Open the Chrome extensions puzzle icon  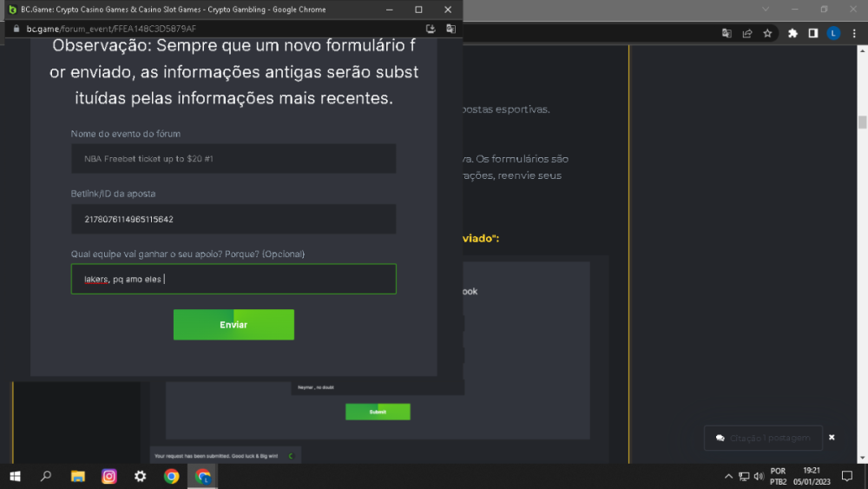click(792, 33)
